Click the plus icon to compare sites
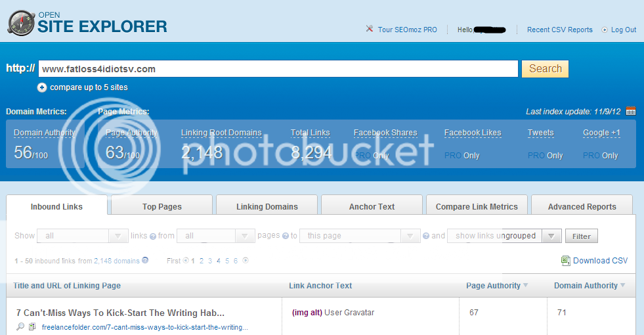This screenshot has height=335, width=644. (42, 87)
